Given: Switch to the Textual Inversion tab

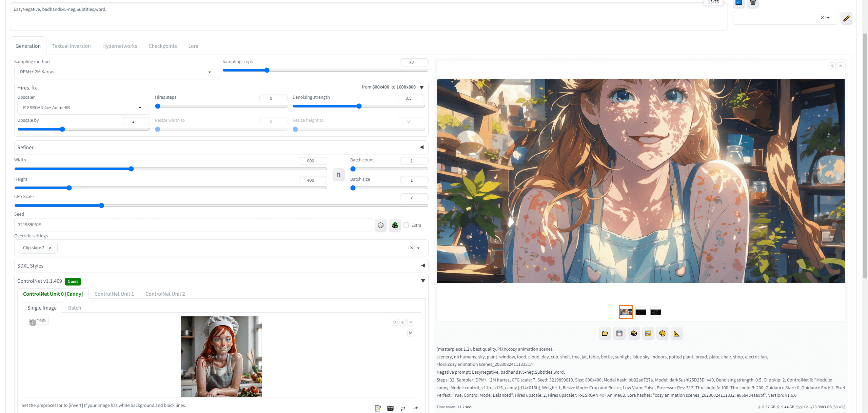Looking at the screenshot, I should pyautogui.click(x=71, y=46).
